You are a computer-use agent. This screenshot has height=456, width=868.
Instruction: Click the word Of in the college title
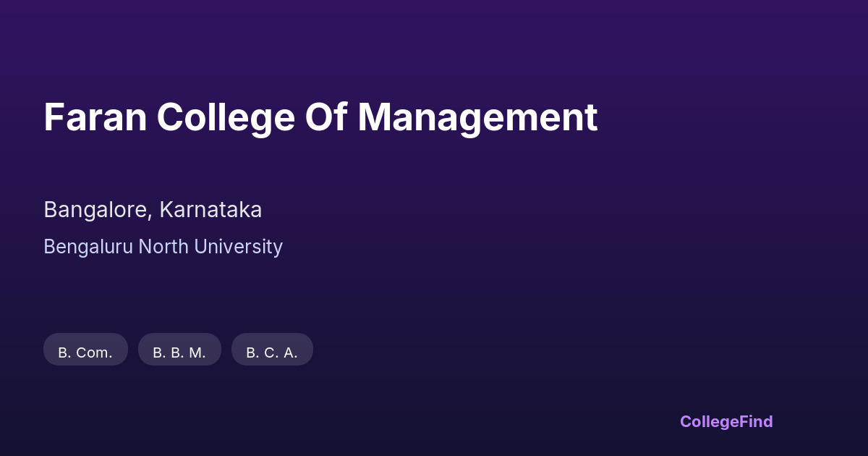(x=325, y=117)
